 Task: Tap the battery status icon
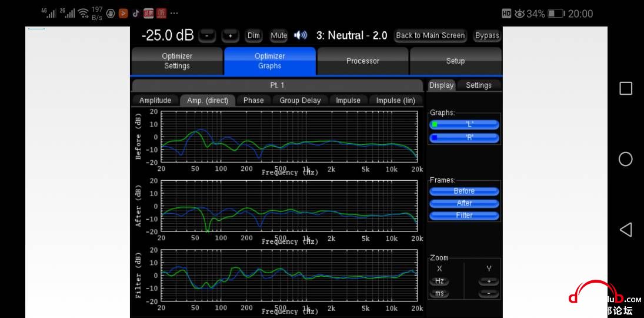tap(556, 14)
